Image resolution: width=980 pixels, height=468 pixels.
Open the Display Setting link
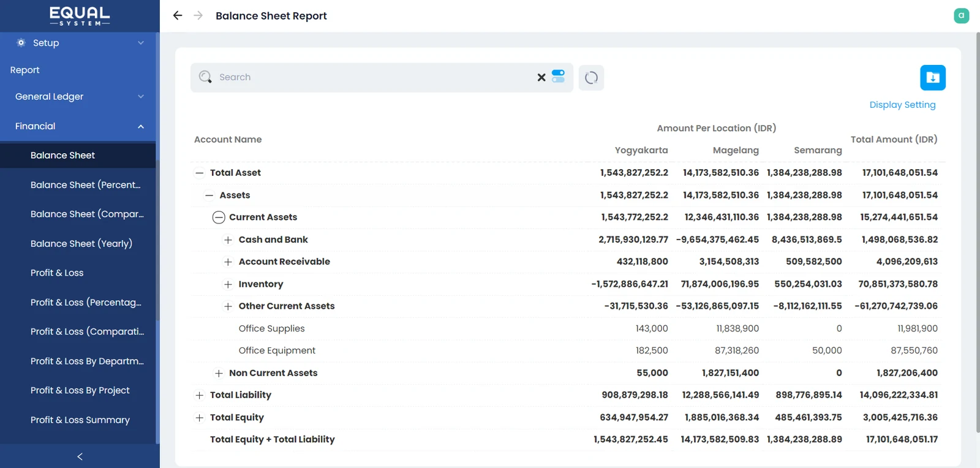point(902,105)
